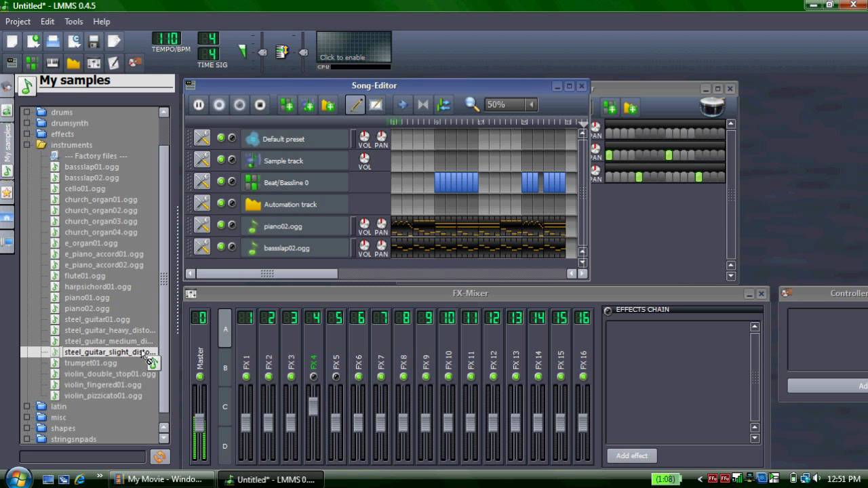
Task: Expand the shapes folder
Action: [27, 428]
